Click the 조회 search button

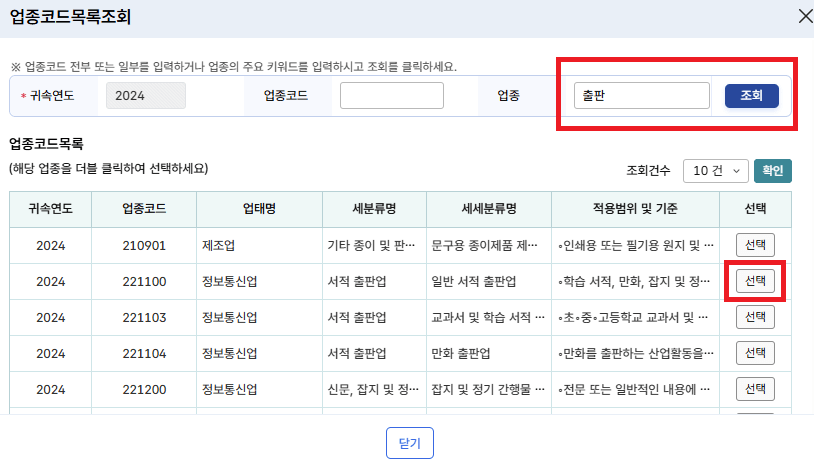[752, 95]
